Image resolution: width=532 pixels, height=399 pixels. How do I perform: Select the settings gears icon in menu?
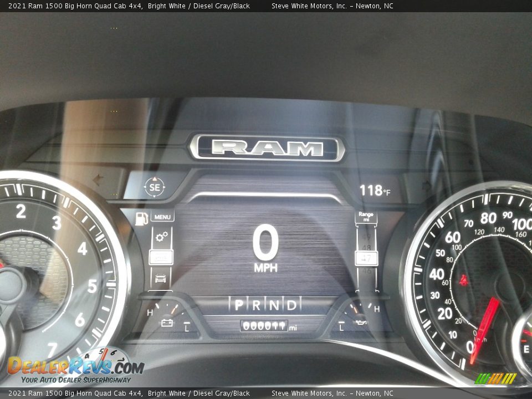click(161, 237)
